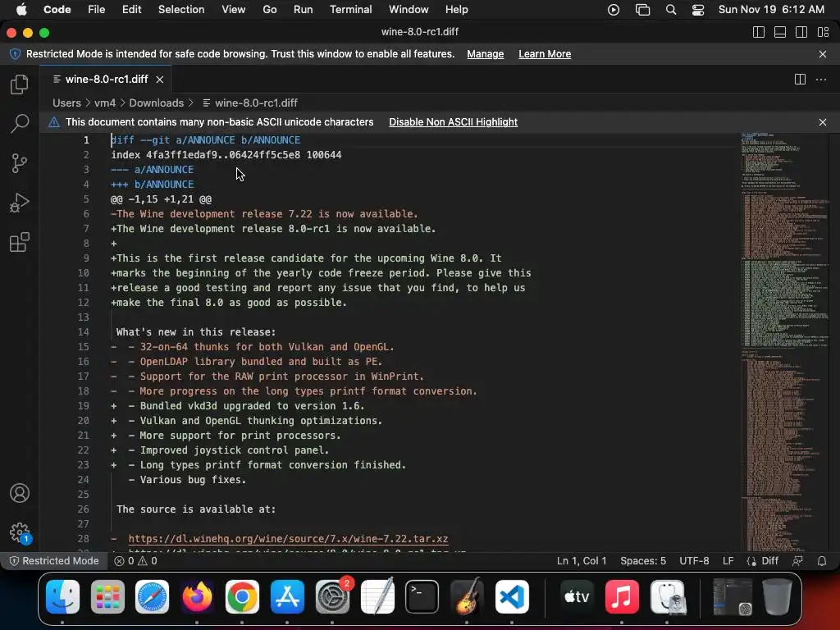Screen dimensions: 840x630
Task: Place cursor on line 'Various bug fixes.'
Action: click(187, 479)
